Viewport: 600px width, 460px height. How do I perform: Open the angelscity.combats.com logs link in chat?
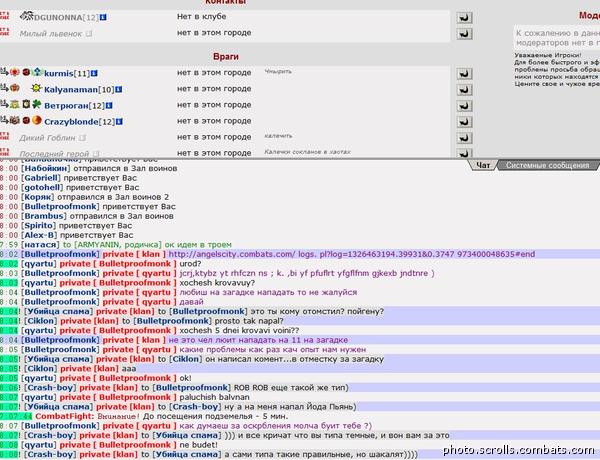[x=352, y=254]
